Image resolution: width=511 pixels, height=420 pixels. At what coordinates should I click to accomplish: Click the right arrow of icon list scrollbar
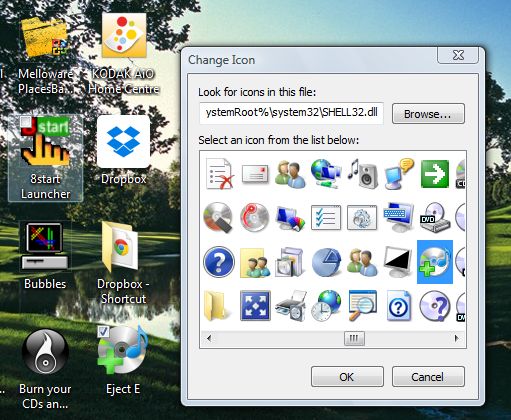click(x=456, y=339)
